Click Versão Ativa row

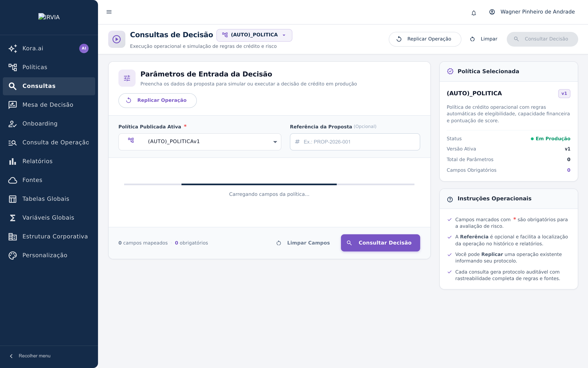[508, 149]
